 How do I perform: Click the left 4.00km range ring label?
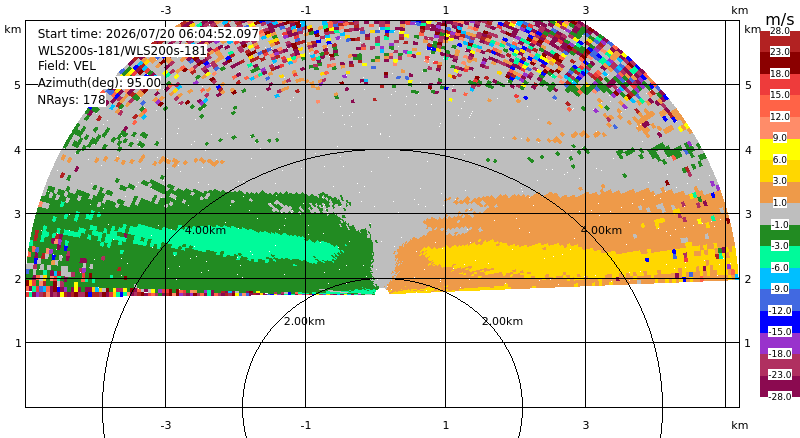click(x=205, y=230)
